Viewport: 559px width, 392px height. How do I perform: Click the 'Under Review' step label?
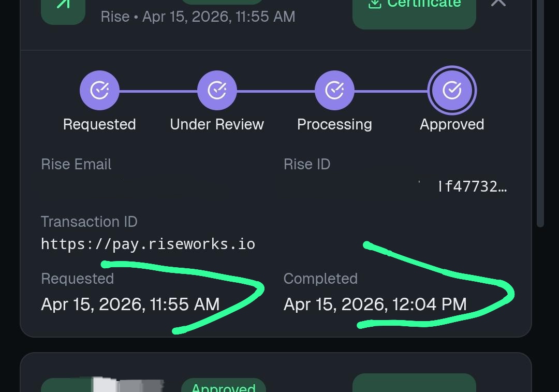pyautogui.click(x=217, y=124)
